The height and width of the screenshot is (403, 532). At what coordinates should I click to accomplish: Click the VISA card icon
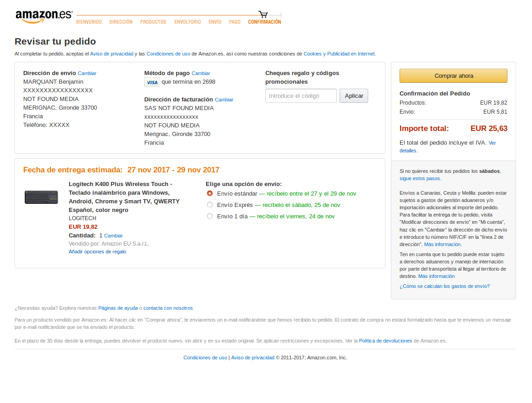(x=152, y=82)
